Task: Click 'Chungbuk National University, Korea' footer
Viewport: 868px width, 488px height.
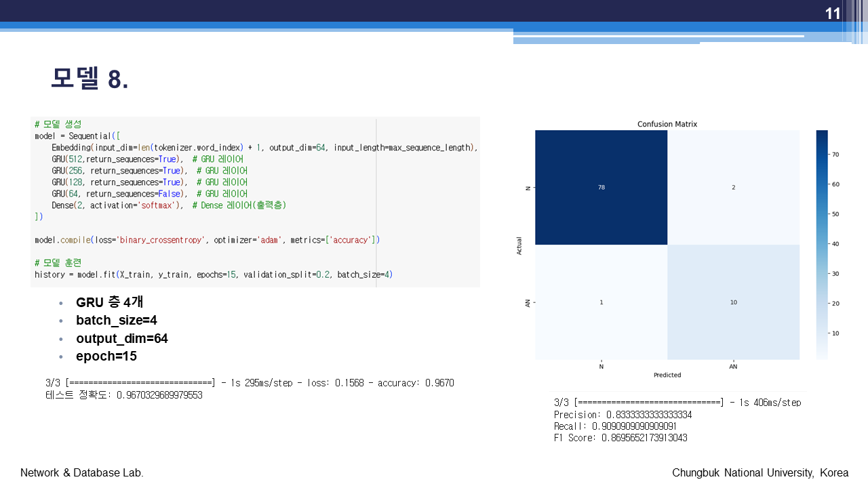Action: [760, 472]
